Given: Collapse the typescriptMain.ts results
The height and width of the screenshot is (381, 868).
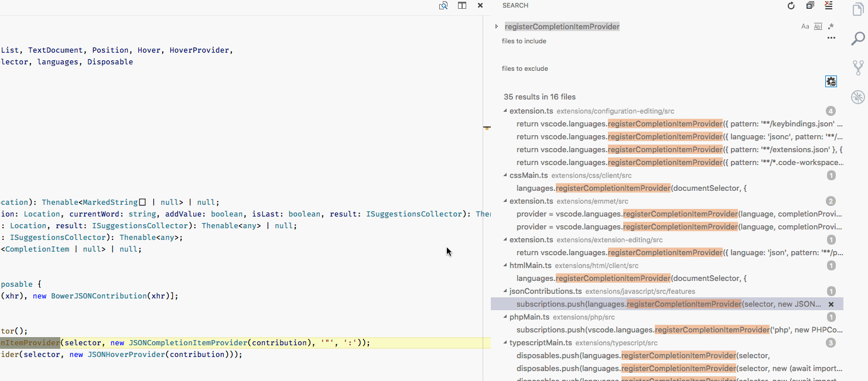Looking at the screenshot, I should tap(505, 342).
